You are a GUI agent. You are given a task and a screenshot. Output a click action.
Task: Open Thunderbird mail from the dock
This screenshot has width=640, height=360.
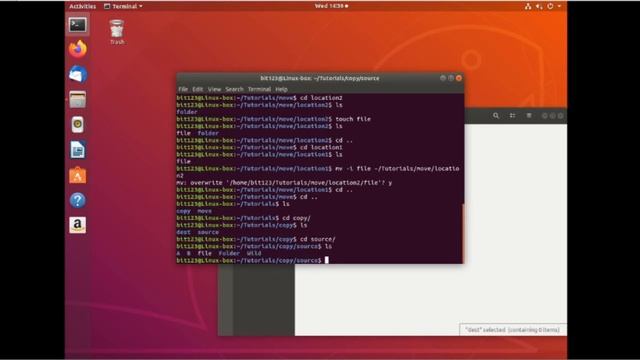(x=78, y=75)
